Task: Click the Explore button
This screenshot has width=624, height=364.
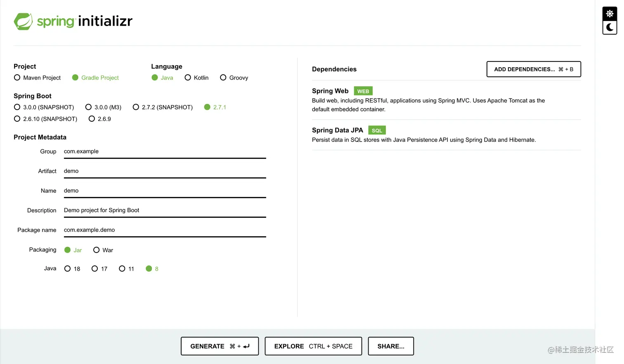Action: (313, 346)
